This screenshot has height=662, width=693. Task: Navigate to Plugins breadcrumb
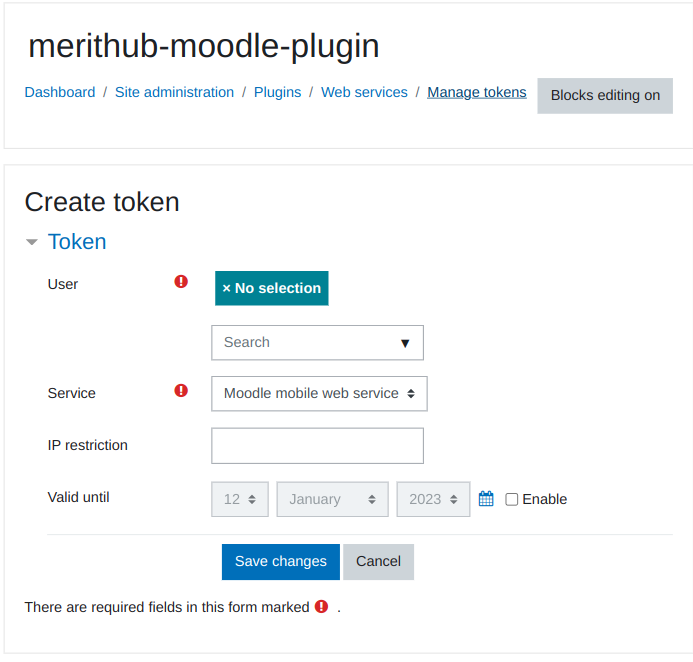[x=277, y=92]
